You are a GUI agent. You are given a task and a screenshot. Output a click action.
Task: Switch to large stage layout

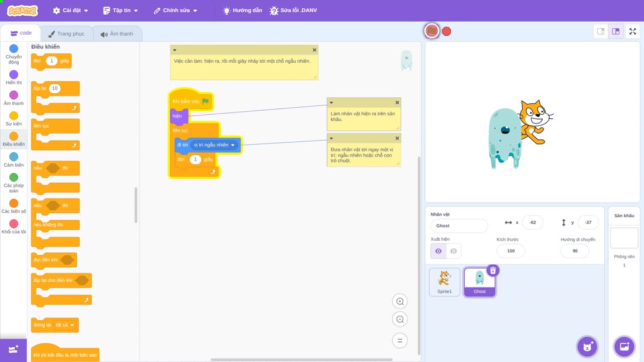click(616, 31)
